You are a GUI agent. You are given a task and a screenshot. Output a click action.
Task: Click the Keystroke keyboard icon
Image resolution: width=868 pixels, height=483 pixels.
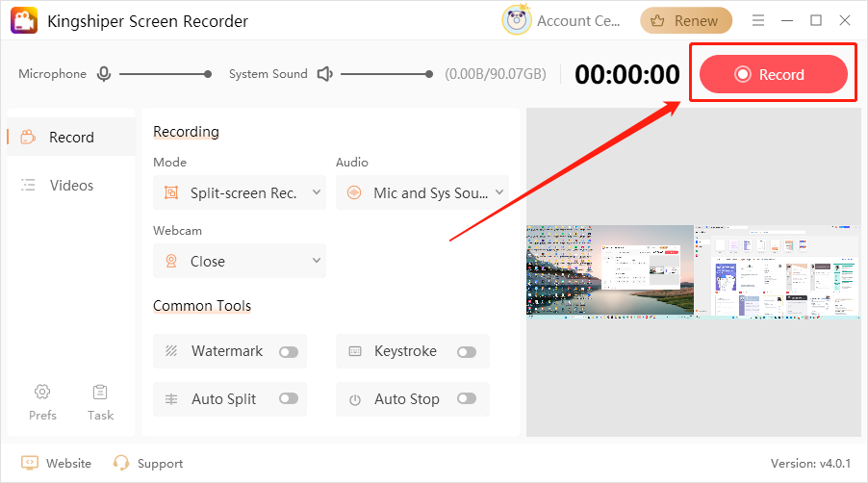pyautogui.click(x=355, y=351)
